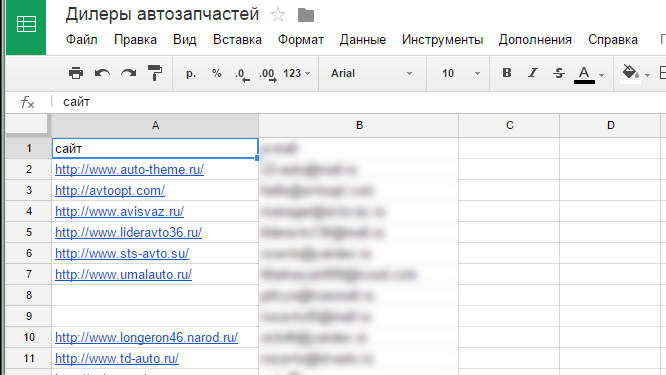
Task: Select empty cell A8
Action: click(155, 295)
